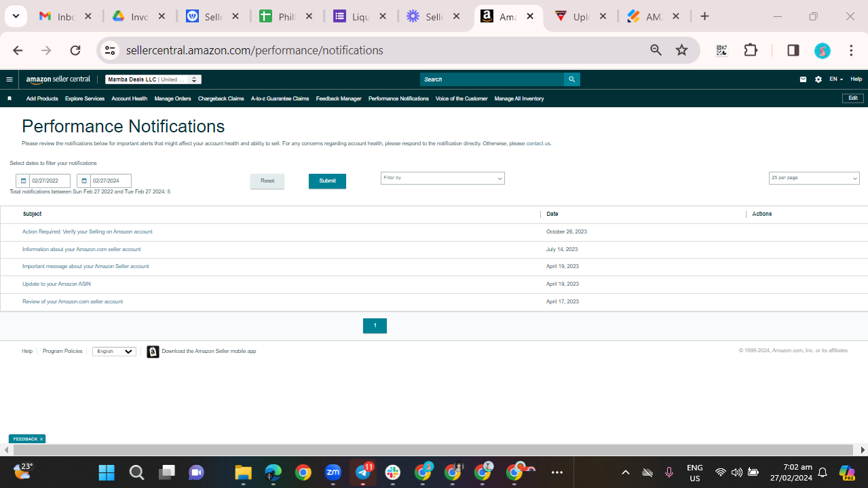Screen dimensions: 868x488
Task: Click the horizontal scrollbar at page bottom
Action: [433, 450]
